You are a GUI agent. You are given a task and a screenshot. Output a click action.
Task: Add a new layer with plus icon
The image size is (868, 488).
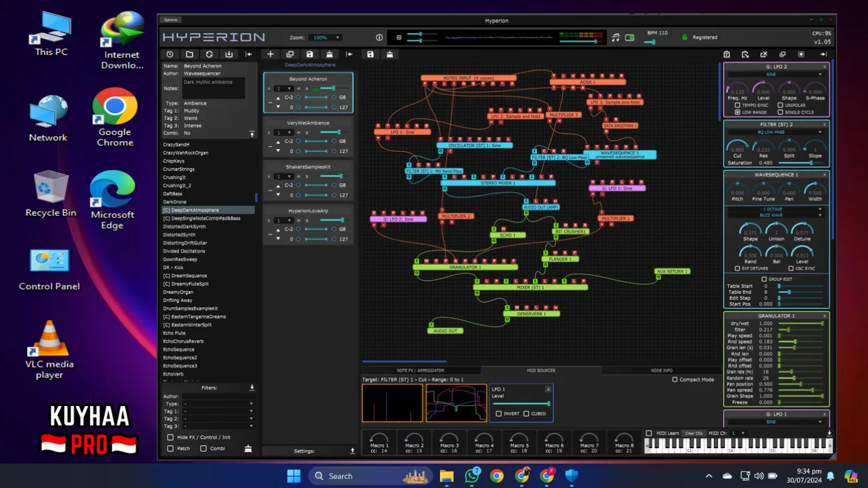click(271, 54)
